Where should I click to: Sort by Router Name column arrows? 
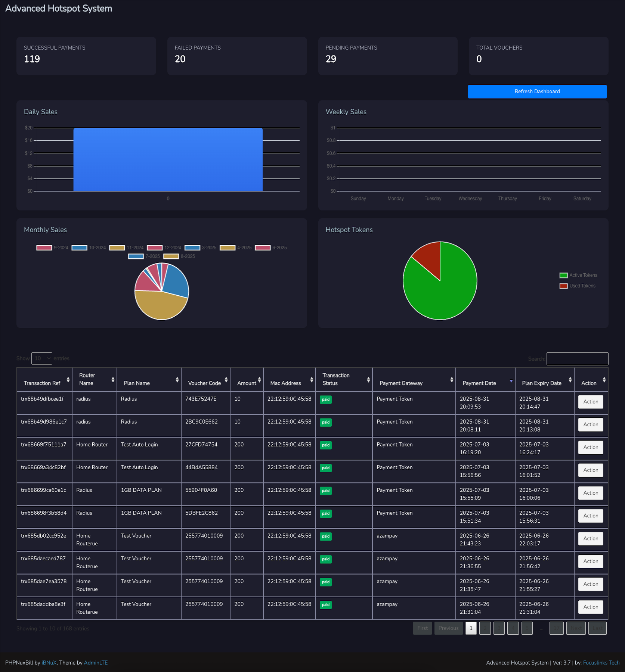tap(113, 380)
